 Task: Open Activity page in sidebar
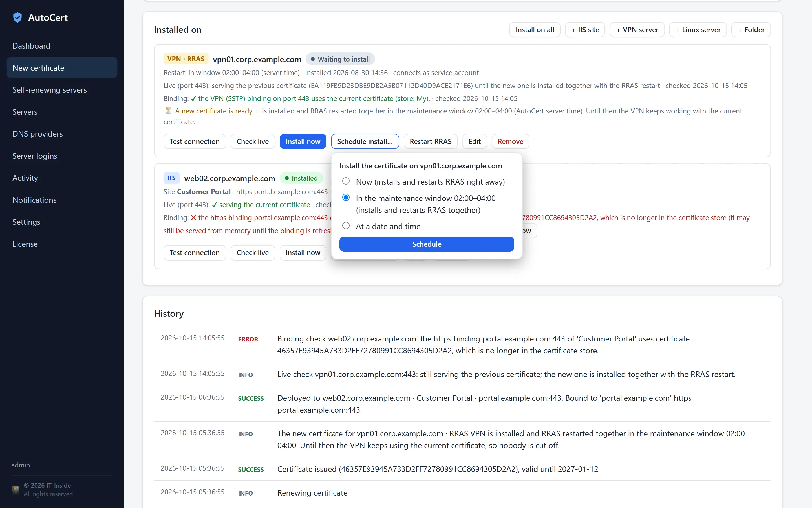[x=62, y=178]
